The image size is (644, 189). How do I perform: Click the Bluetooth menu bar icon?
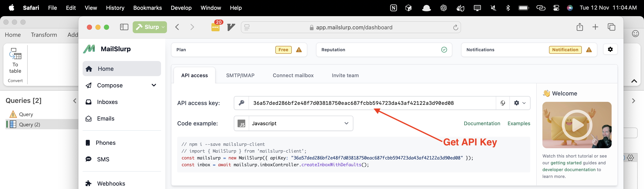[508, 8]
